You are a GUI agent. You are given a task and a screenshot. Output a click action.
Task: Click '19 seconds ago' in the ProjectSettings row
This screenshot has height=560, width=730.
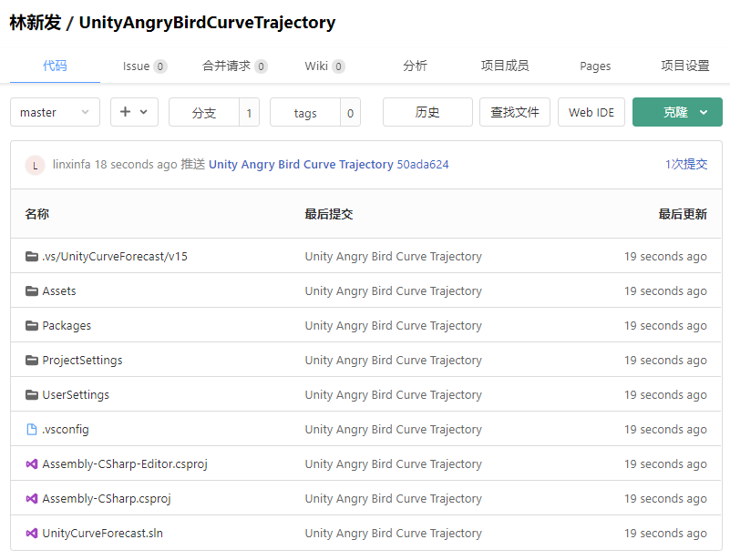(x=665, y=360)
